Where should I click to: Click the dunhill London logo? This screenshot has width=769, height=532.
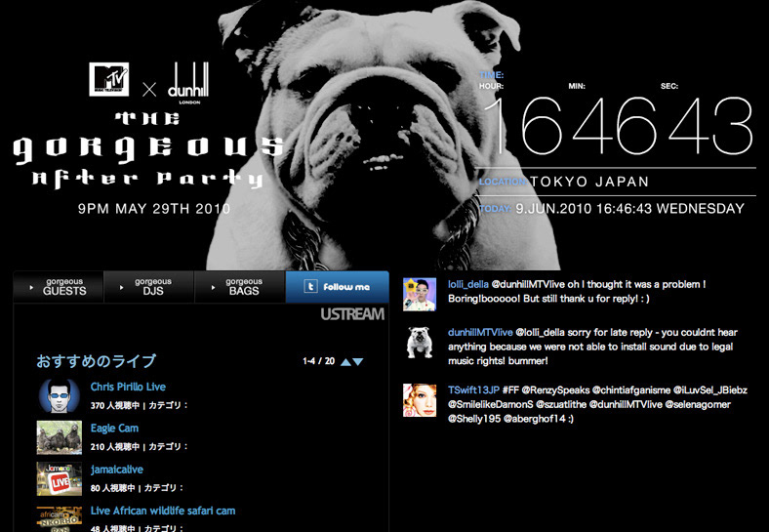pos(188,82)
